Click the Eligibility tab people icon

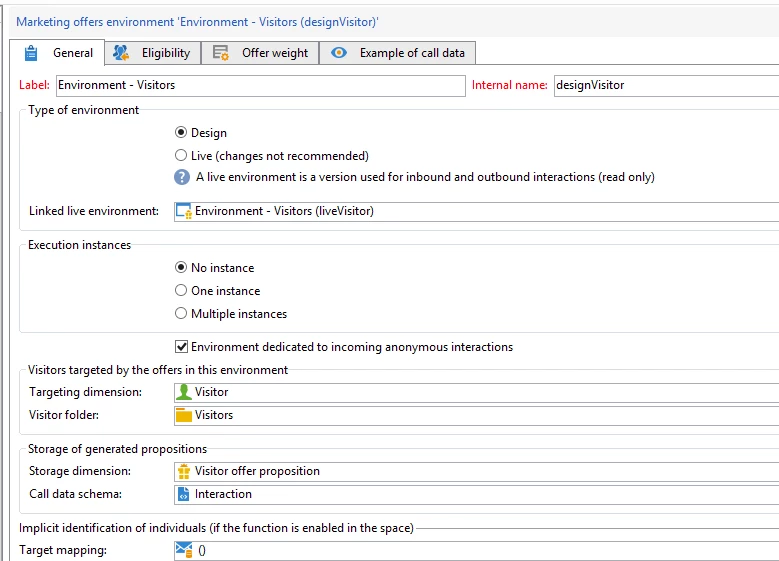121,53
